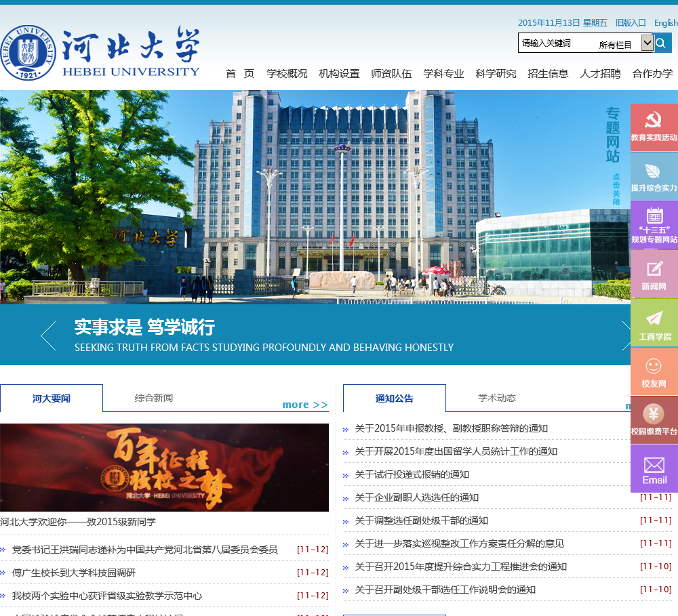Open notice 关于进一步落实巡视整改工作方案责任分解的意见

(460, 543)
